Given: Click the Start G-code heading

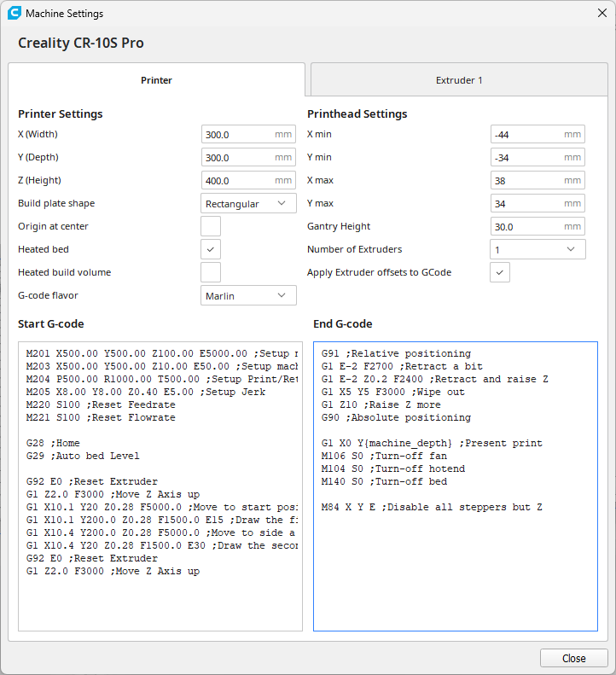Looking at the screenshot, I should click(x=51, y=323).
